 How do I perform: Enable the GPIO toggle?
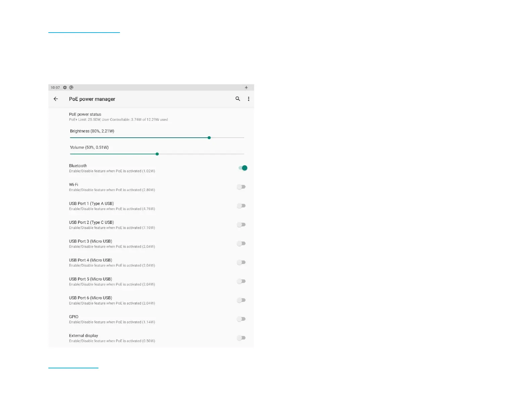[241, 319]
